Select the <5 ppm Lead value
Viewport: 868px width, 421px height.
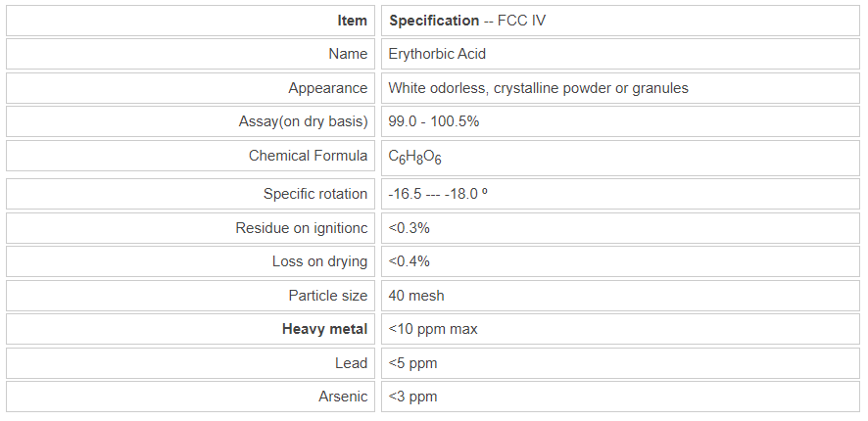tap(412, 363)
